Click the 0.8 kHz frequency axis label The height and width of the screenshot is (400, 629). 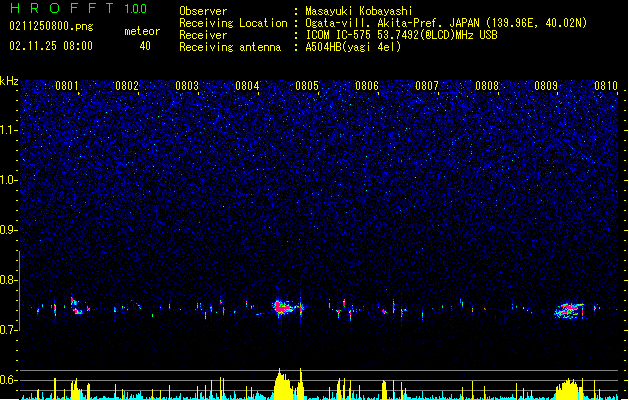point(8,280)
